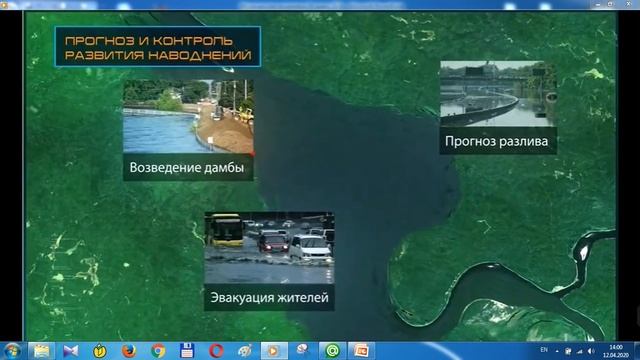This screenshot has height=360, width=640.
Task: Launch Opera browser from the taskbar
Action: click(216, 351)
